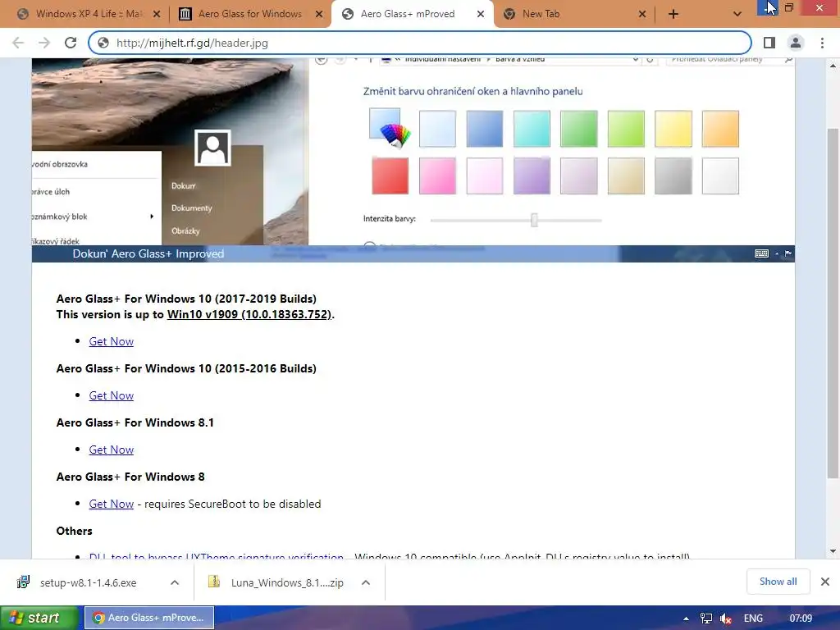Viewport: 840px width, 630px height.
Task: Click the page scroll down arrow
Action: click(x=833, y=551)
